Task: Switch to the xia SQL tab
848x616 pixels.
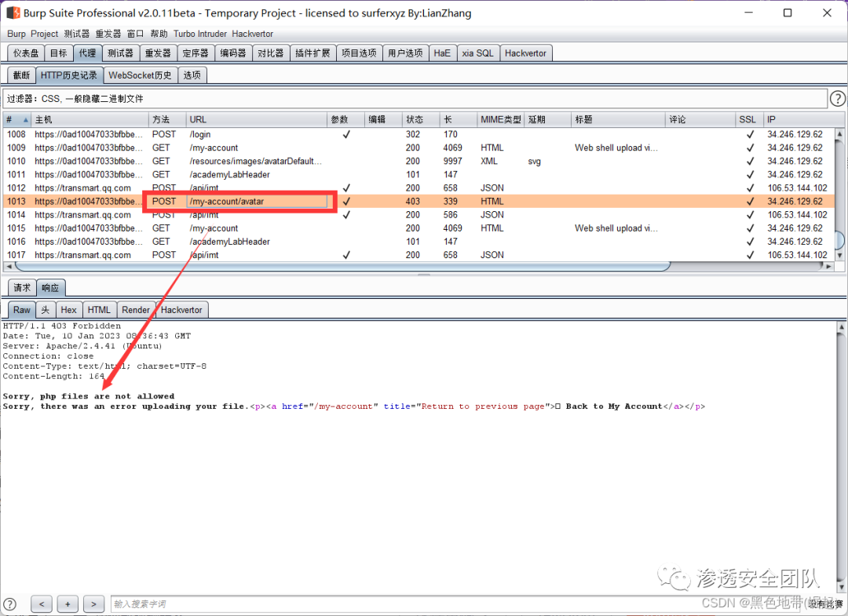Action: pyautogui.click(x=477, y=53)
